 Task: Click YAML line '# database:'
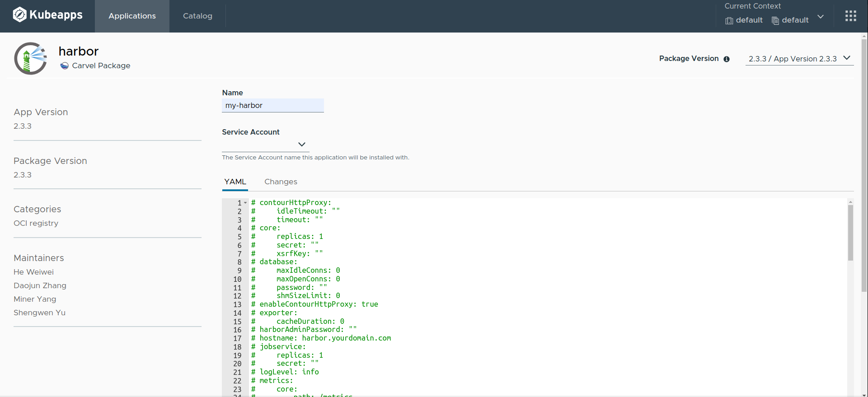pos(274,262)
